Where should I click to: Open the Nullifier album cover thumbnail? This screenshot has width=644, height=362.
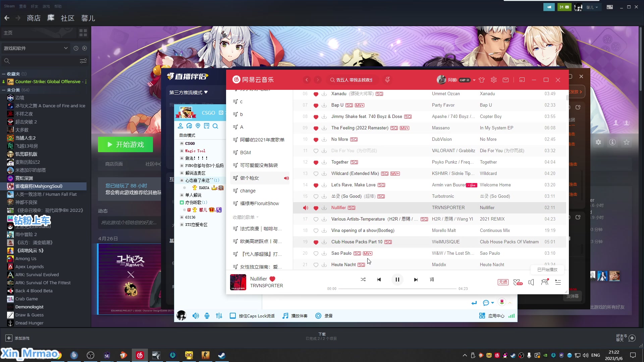(x=238, y=282)
